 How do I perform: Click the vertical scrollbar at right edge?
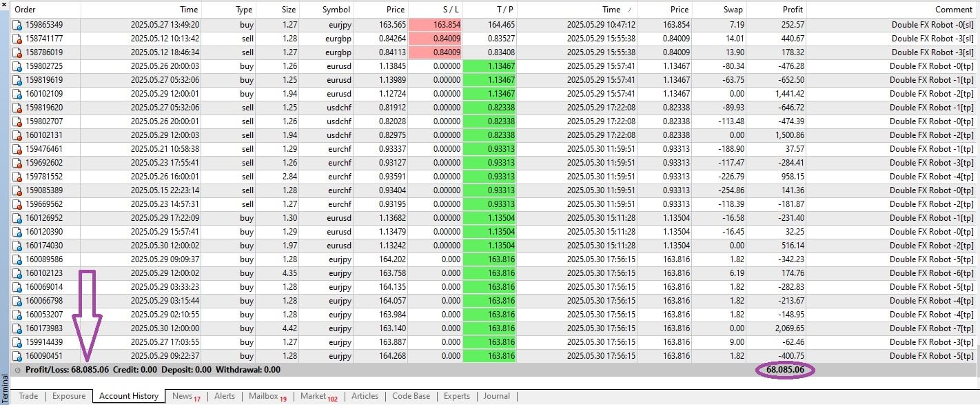click(977, 186)
